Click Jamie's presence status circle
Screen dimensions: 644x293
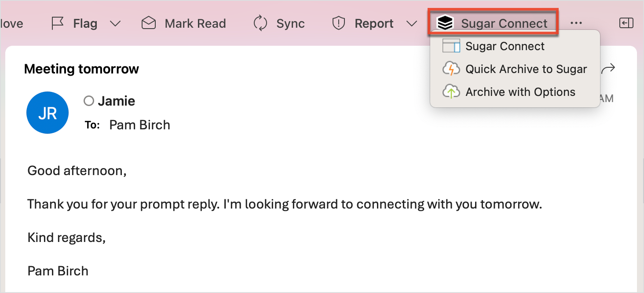pyautogui.click(x=89, y=101)
